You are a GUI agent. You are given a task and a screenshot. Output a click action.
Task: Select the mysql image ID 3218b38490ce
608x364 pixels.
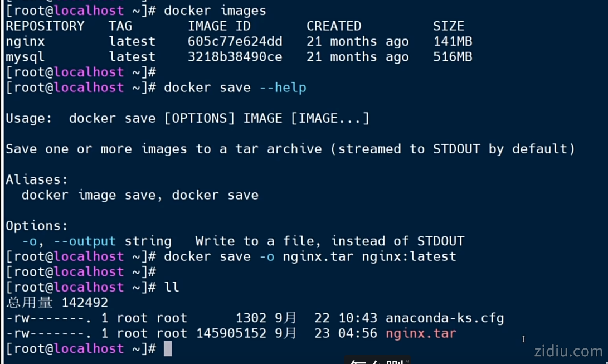[235, 57]
